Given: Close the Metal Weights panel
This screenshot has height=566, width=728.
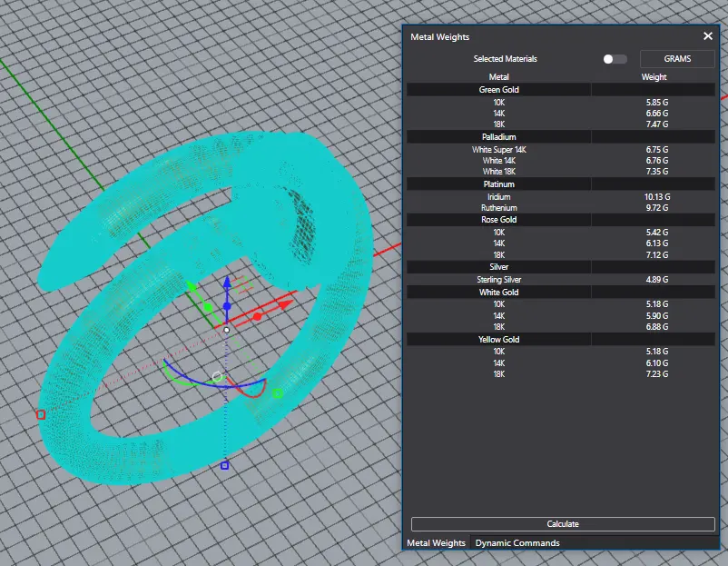Looking at the screenshot, I should click(x=708, y=36).
